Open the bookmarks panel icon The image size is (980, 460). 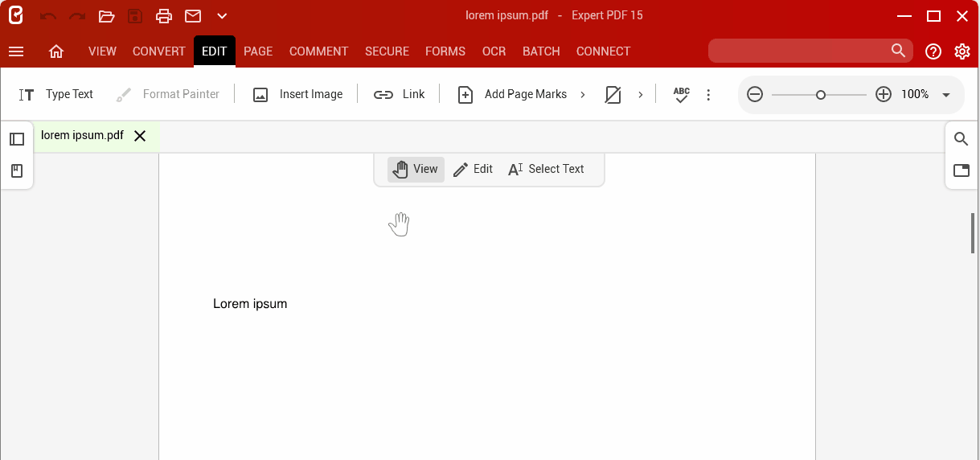click(17, 171)
